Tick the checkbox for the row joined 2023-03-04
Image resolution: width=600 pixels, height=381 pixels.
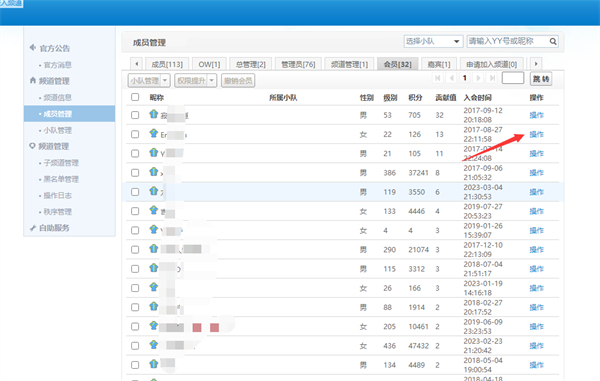135,192
